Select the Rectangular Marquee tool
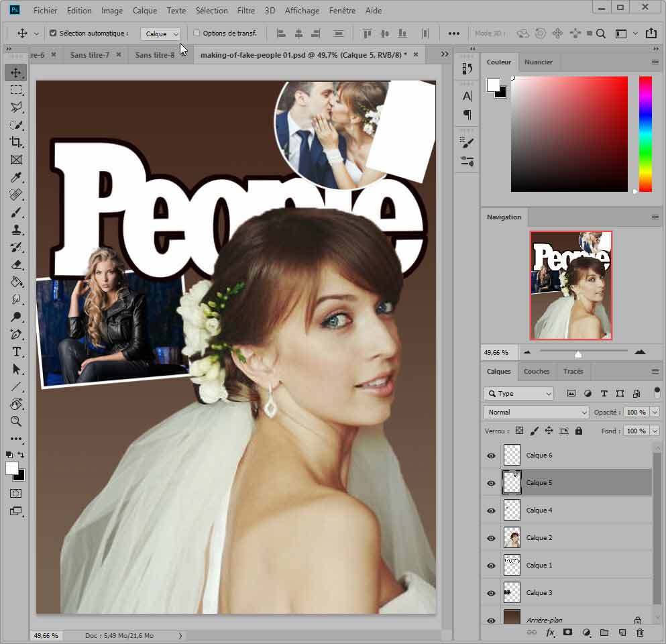 tap(16, 90)
